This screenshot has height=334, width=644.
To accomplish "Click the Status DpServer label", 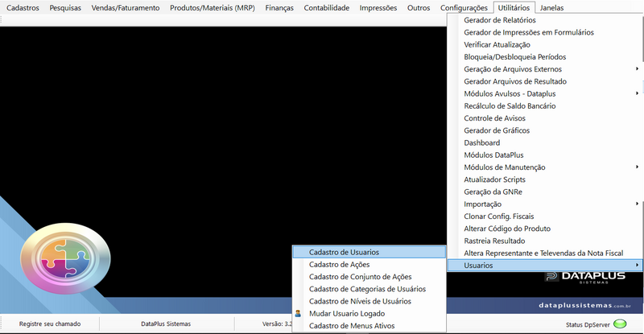I will pos(588,325).
